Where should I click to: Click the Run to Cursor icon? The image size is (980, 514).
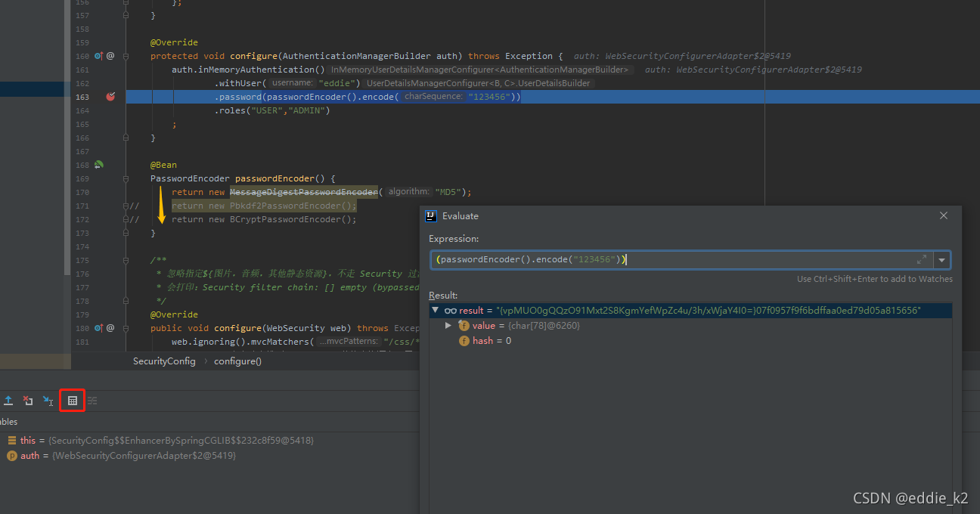tap(48, 401)
